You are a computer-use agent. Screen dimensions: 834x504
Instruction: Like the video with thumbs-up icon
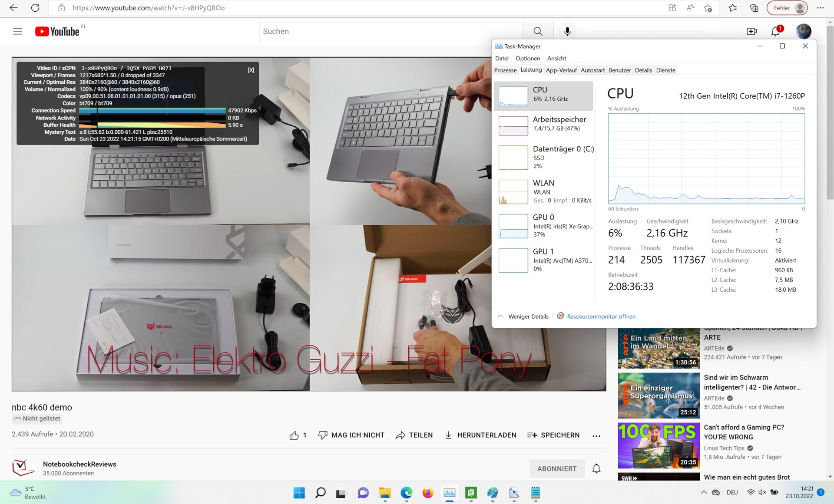pyautogui.click(x=294, y=435)
